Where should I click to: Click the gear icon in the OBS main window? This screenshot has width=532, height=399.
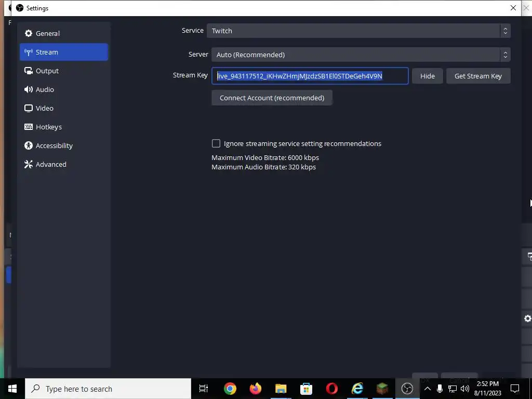pos(527,318)
